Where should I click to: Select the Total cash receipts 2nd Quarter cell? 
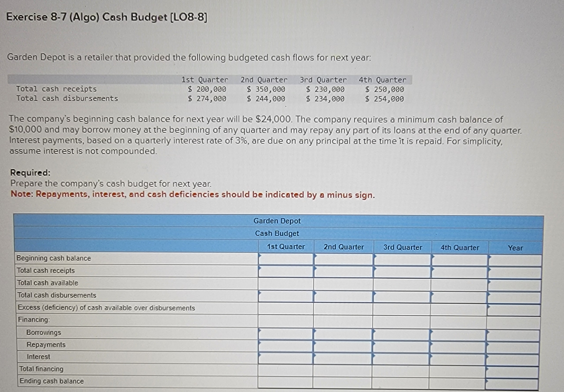click(343, 271)
